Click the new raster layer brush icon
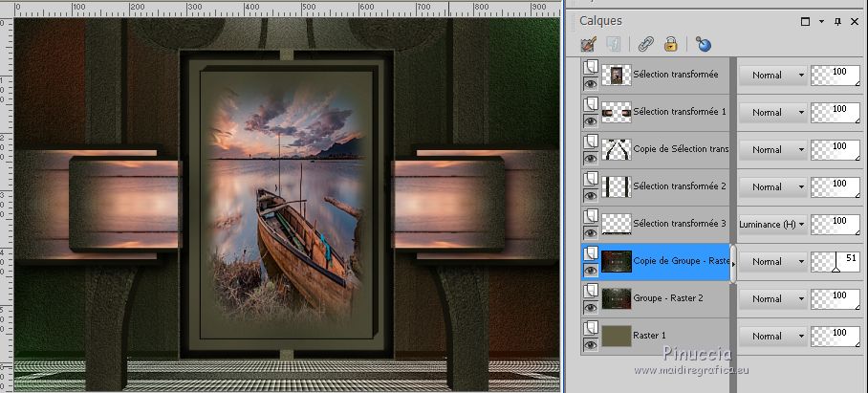Viewport: 868px width, 393px height. coord(588,44)
